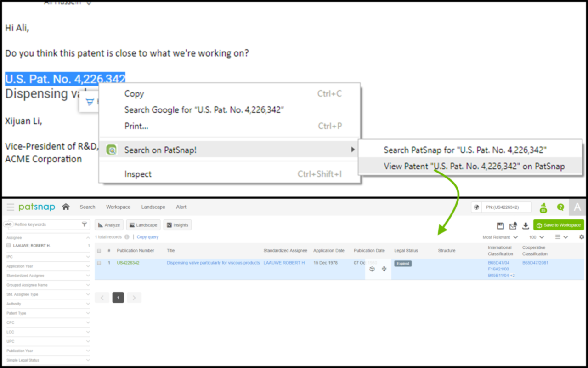Open the US4226342 publication number link
The height and width of the screenshot is (368, 588).
(x=128, y=263)
